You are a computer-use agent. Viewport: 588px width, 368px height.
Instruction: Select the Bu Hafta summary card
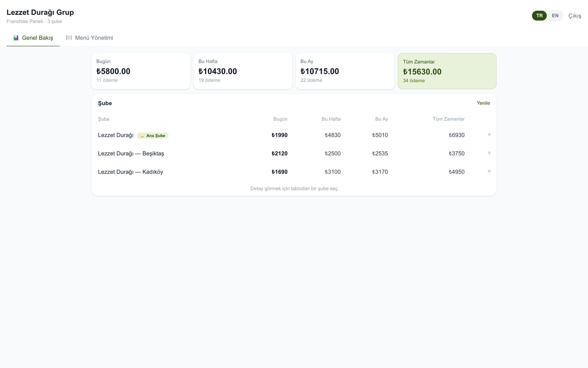pos(243,71)
